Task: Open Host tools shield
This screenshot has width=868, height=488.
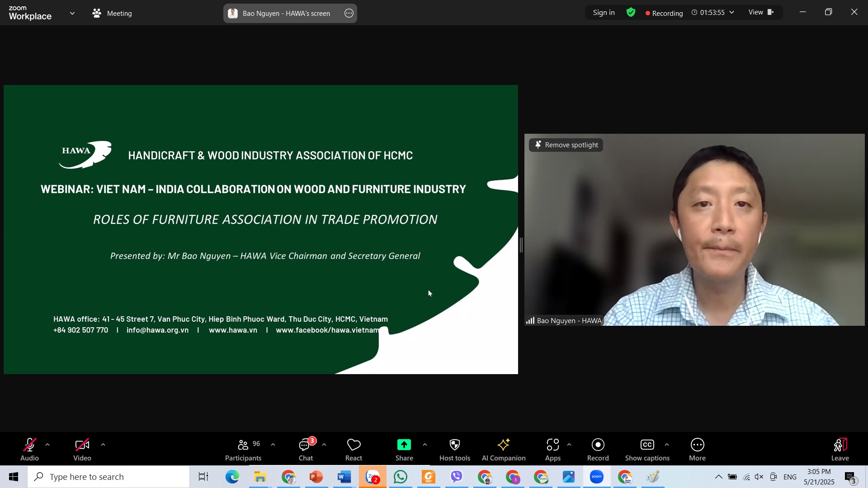Action: (455, 450)
